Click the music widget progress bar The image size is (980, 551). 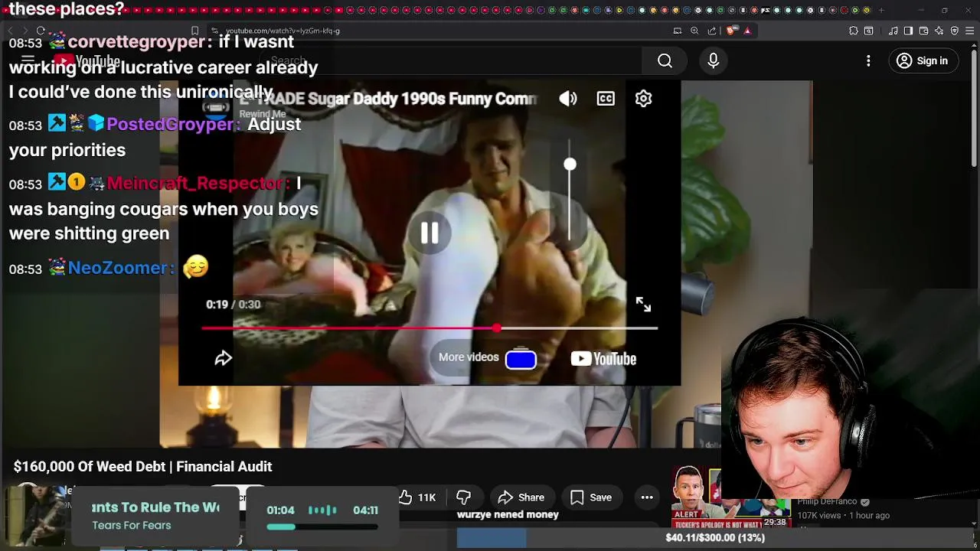pos(322,527)
